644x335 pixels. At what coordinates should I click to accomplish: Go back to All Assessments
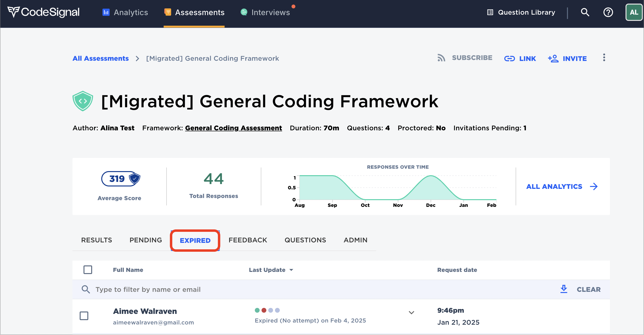pos(101,58)
